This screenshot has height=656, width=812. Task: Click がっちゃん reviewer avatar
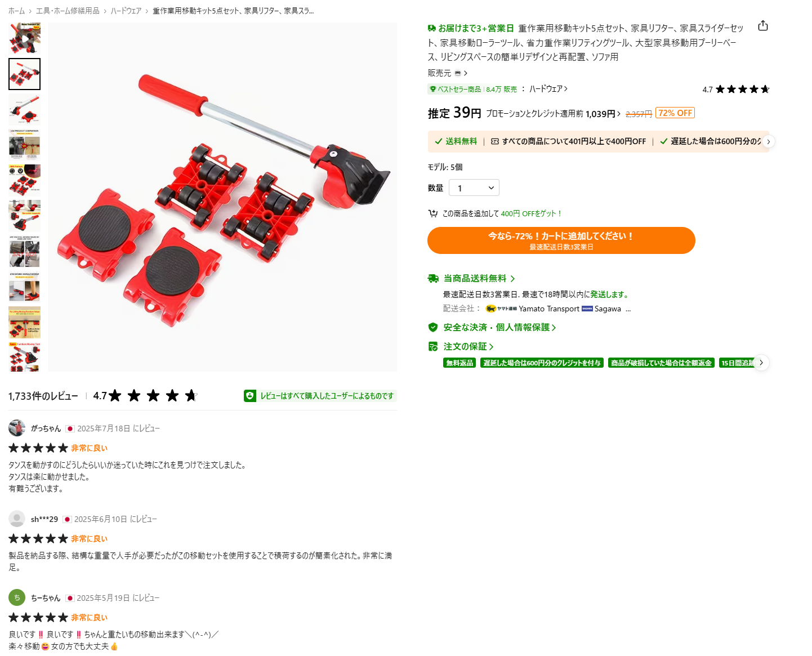coord(17,428)
